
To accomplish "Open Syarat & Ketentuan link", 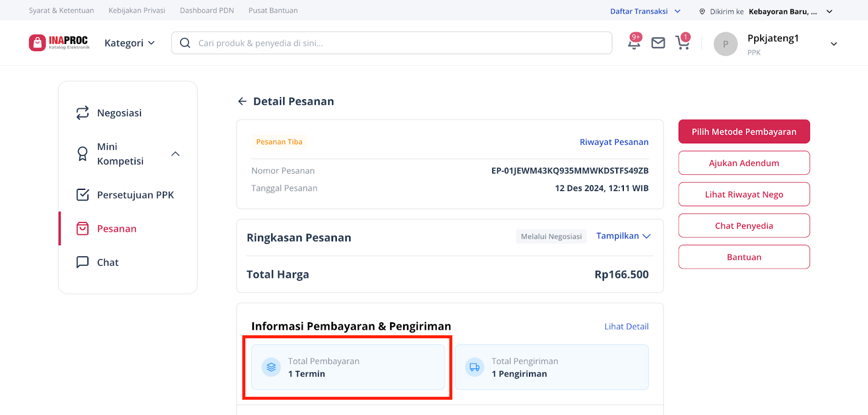I will coord(61,10).
